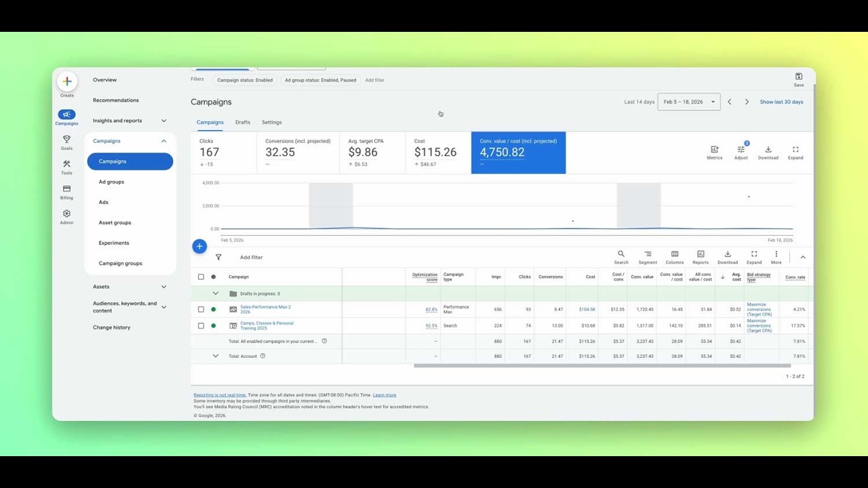
Task: Open the More three-dot menu
Action: coord(776,254)
